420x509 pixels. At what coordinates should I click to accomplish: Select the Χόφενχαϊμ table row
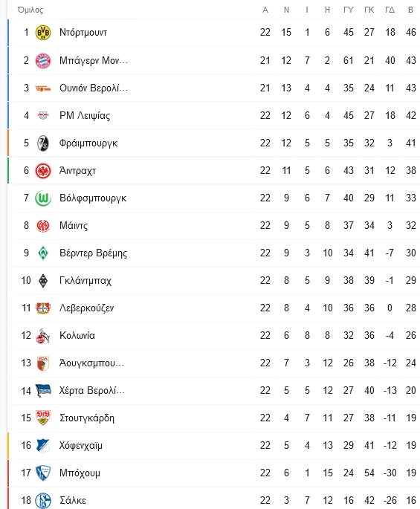214,445
